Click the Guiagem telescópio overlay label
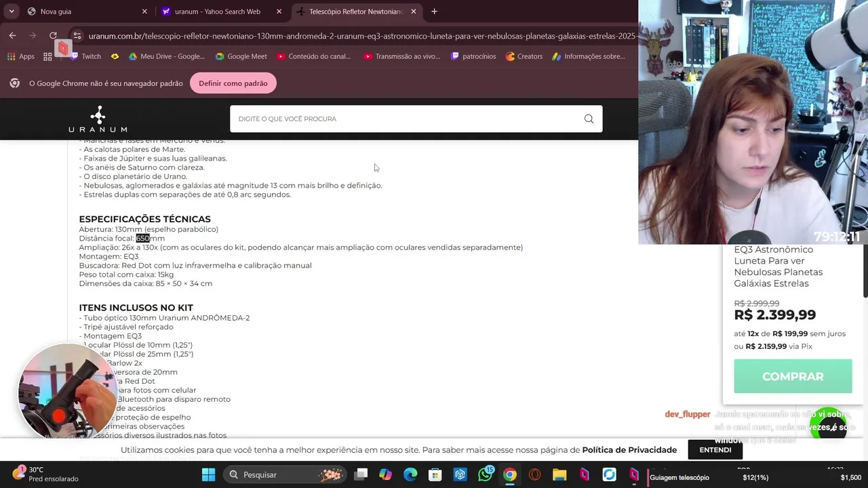Screen dimensions: 868x488 tap(679, 478)
